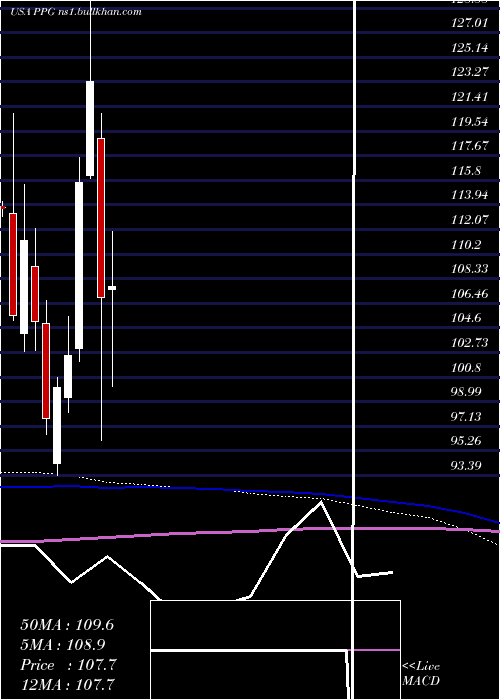The width and height of the screenshot is (500, 700).
Task: Click the 121.41 price axis label
Action: point(469,96)
